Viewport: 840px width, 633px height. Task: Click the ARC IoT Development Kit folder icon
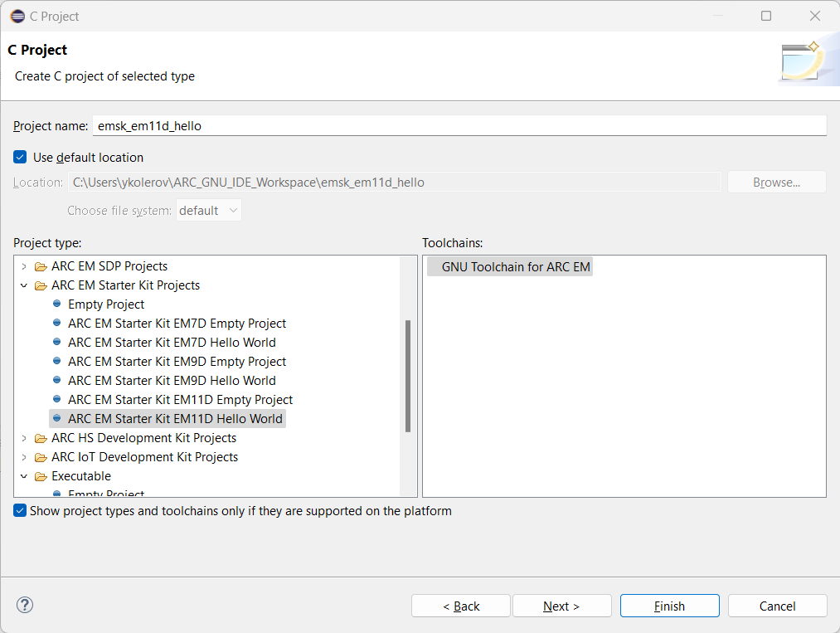click(x=41, y=457)
